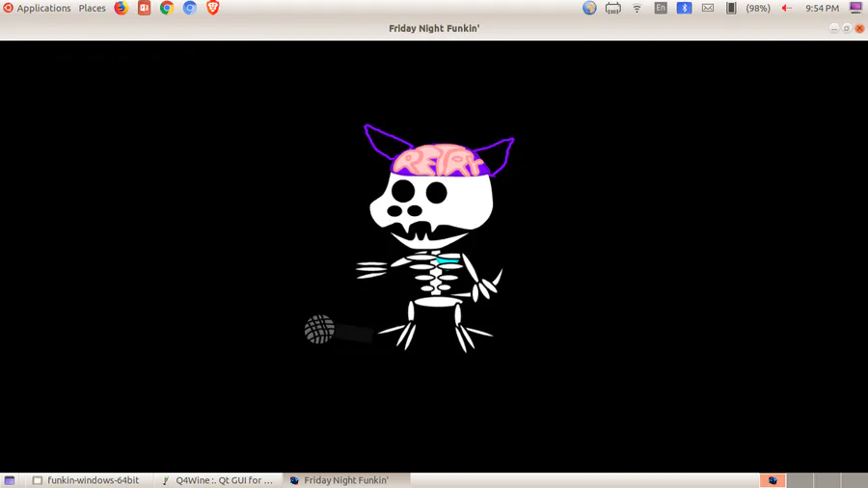868x488 pixels.
Task: Open the printer indicator in the tray
Action: [x=613, y=8]
